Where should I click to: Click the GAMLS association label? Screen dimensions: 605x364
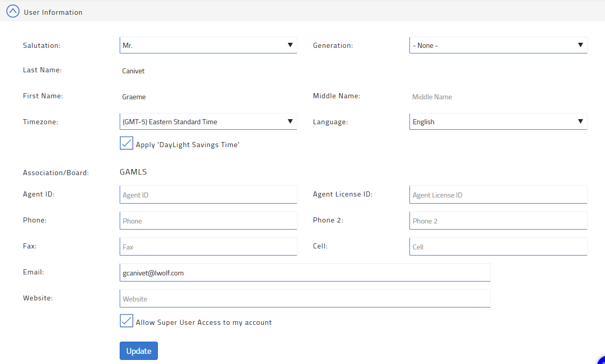click(133, 172)
